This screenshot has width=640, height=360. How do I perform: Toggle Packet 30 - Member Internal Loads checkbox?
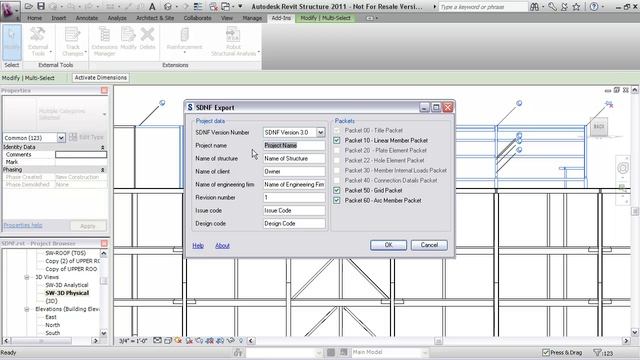click(x=337, y=171)
